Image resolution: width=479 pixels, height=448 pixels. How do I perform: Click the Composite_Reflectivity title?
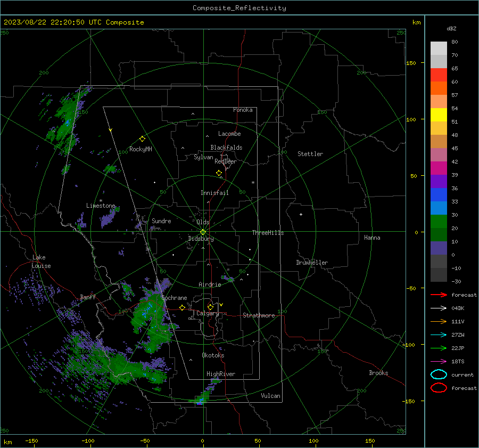tap(240, 8)
